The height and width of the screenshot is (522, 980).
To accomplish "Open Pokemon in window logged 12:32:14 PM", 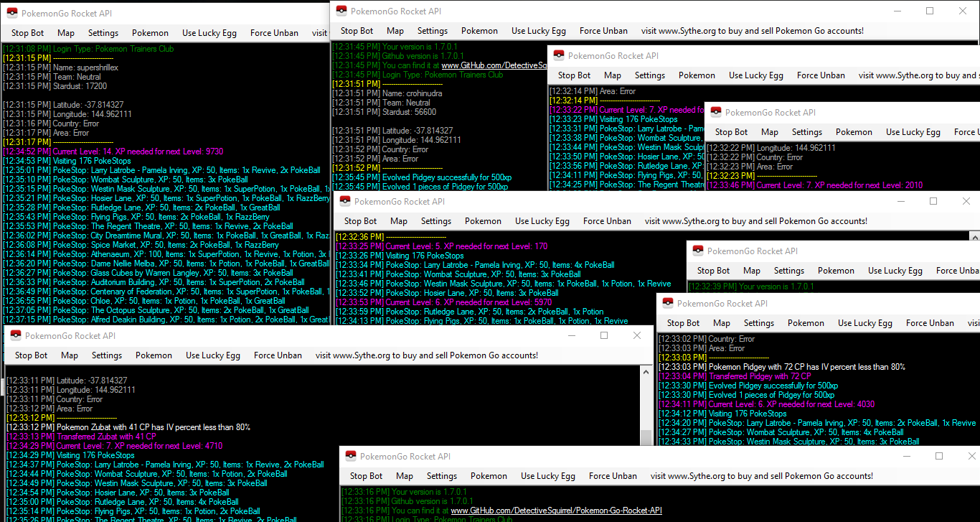I will pyautogui.click(x=697, y=75).
